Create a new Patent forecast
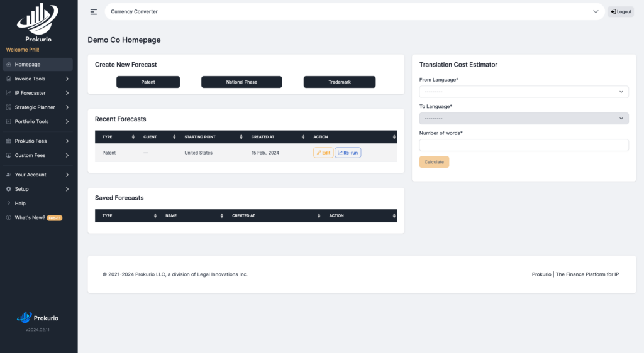Viewport: 644px width, 353px height. [148, 82]
